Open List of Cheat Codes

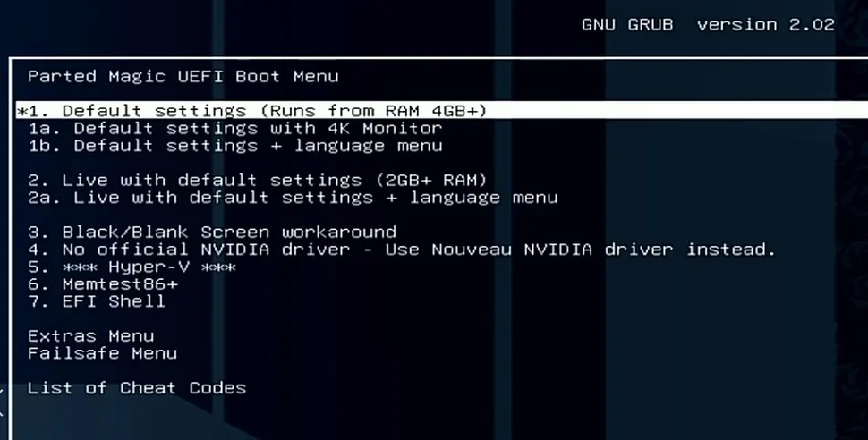tap(137, 388)
